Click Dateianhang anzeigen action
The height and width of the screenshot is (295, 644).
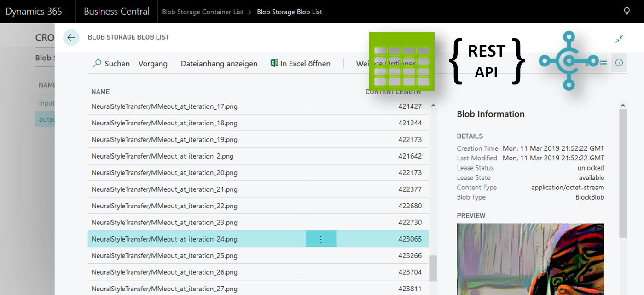tap(219, 64)
